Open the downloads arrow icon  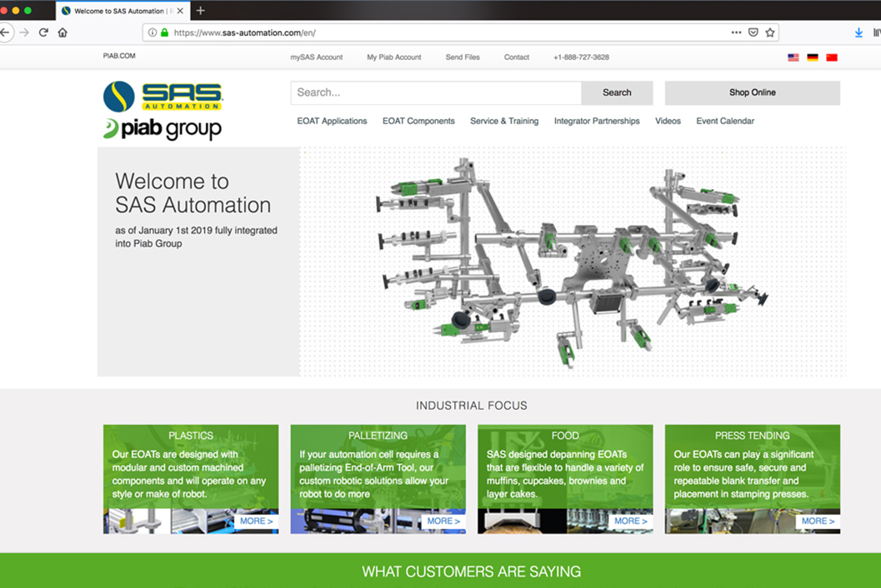click(858, 32)
